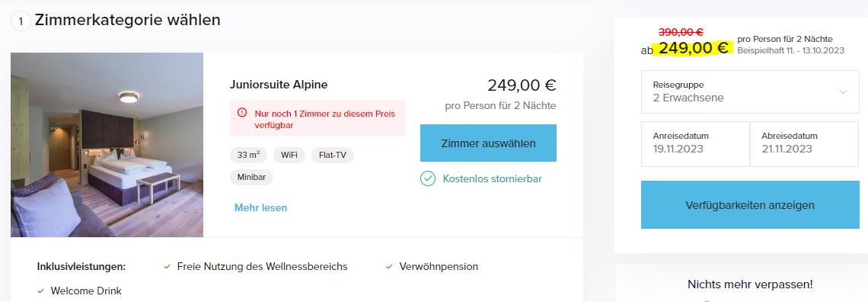
Task: Click checkmark icon beside Welcome Drink
Action: (40, 291)
